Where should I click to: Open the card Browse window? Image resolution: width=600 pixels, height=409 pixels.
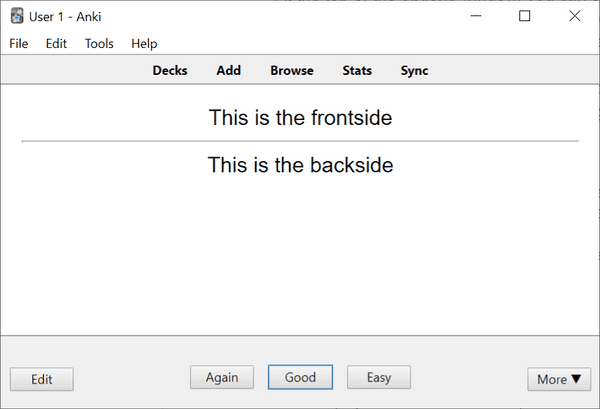click(292, 71)
